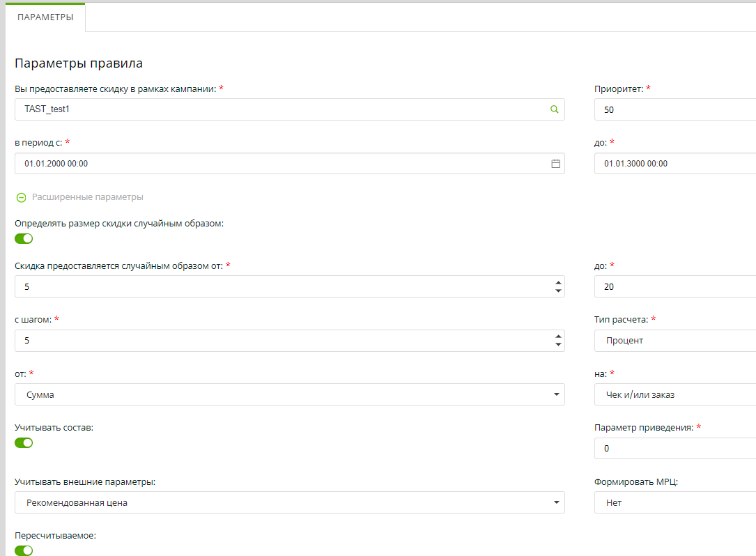
Task: Expand the 'Рекомендованная цена' external parameters dropdown
Action: pos(289,502)
